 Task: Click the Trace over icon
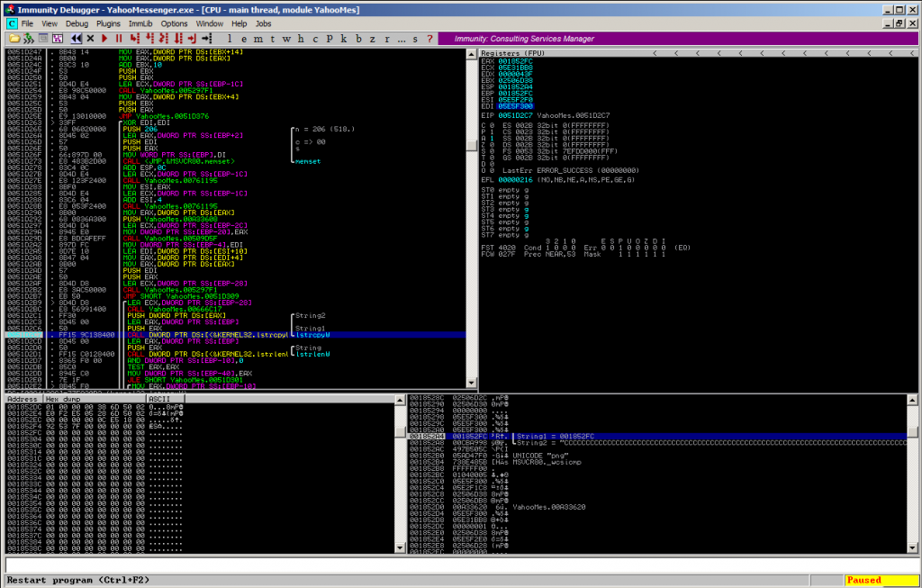(x=177, y=39)
